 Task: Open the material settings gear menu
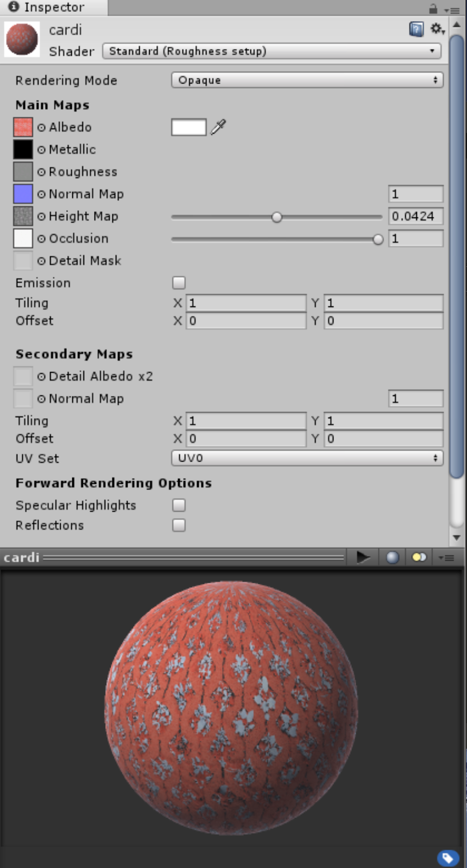point(438,29)
